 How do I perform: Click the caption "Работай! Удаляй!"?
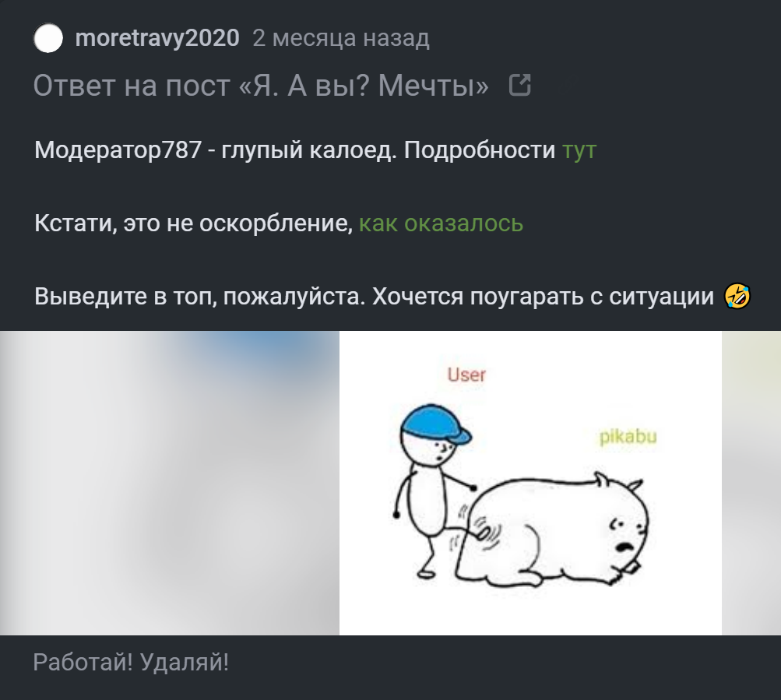131,662
